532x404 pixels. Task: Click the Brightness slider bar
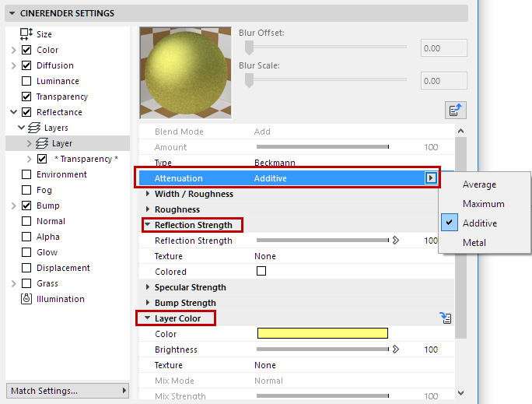[x=323, y=349]
